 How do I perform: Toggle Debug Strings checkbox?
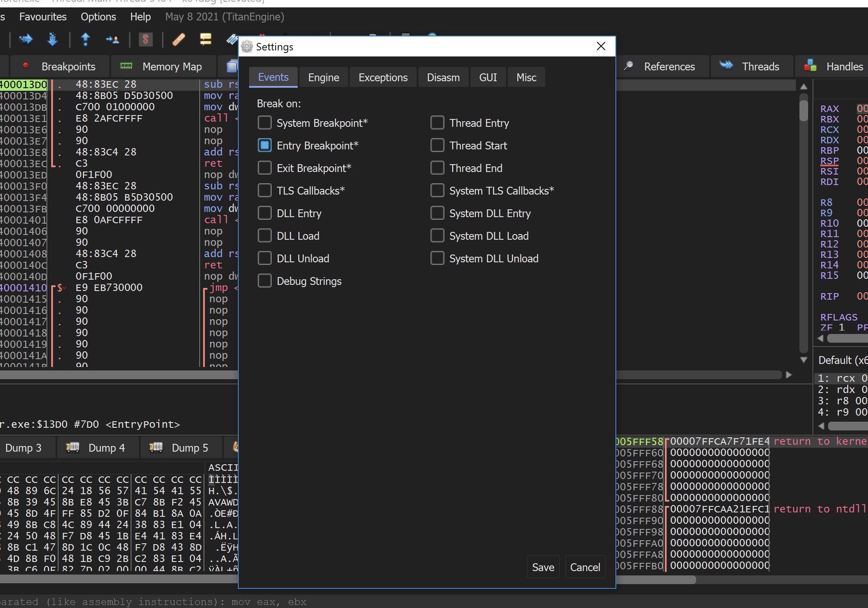[x=265, y=281]
